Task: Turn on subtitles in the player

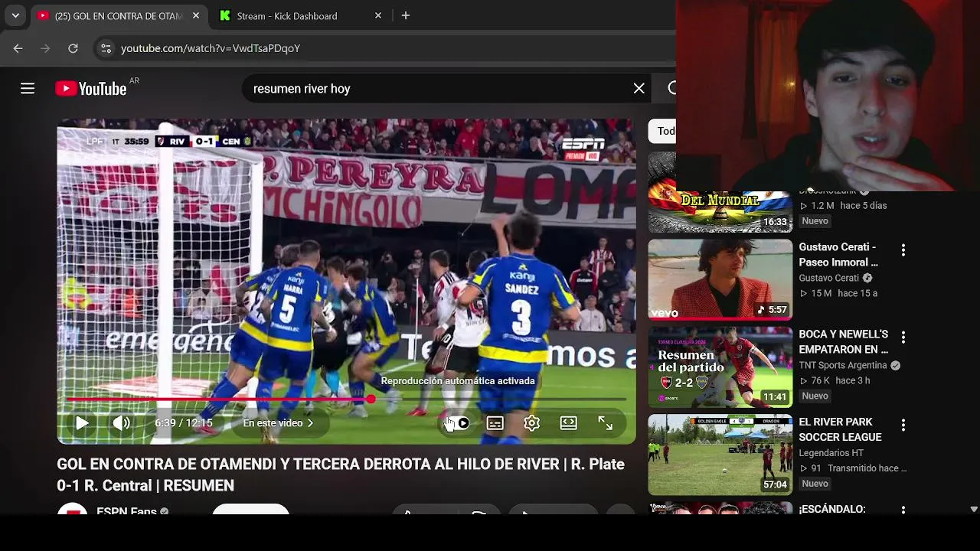Action: point(495,423)
